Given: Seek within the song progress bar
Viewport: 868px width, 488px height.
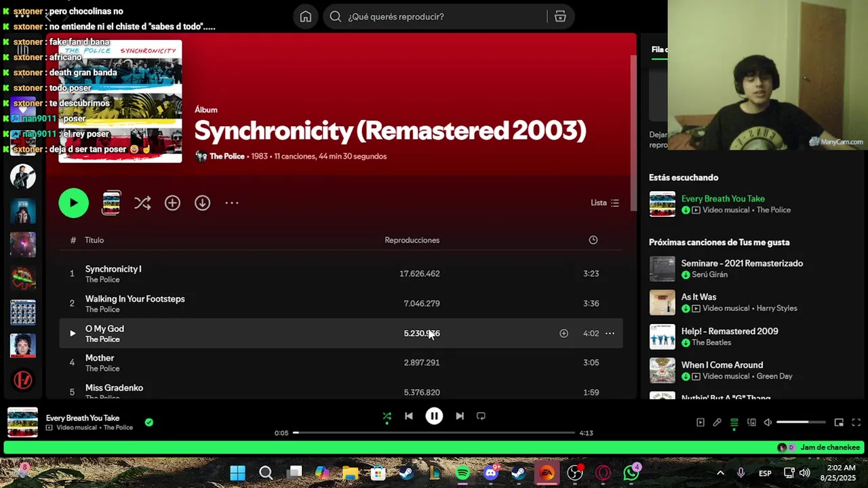Looking at the screenshot, I should coord(434,432).
